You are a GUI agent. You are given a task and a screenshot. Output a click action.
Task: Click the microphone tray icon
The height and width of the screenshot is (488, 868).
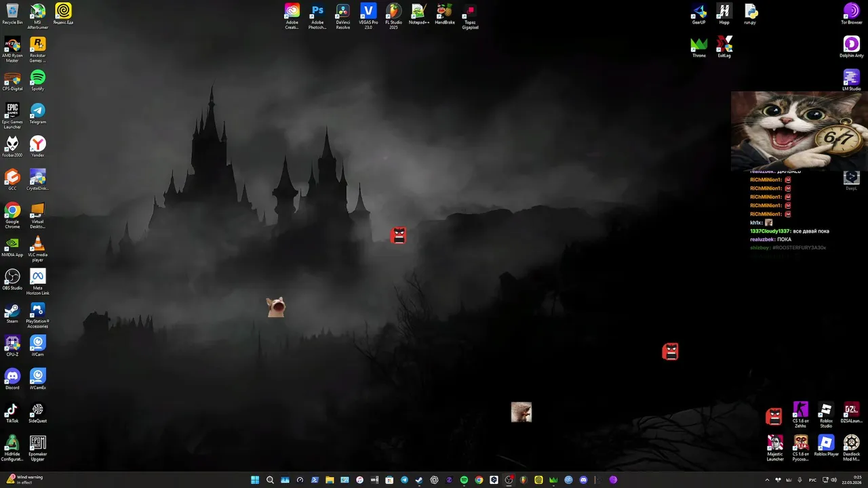[x=800, y=480]
